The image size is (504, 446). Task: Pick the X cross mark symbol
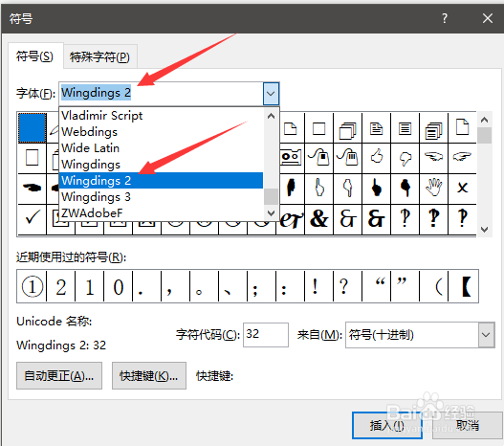click(x=462, y=188)
